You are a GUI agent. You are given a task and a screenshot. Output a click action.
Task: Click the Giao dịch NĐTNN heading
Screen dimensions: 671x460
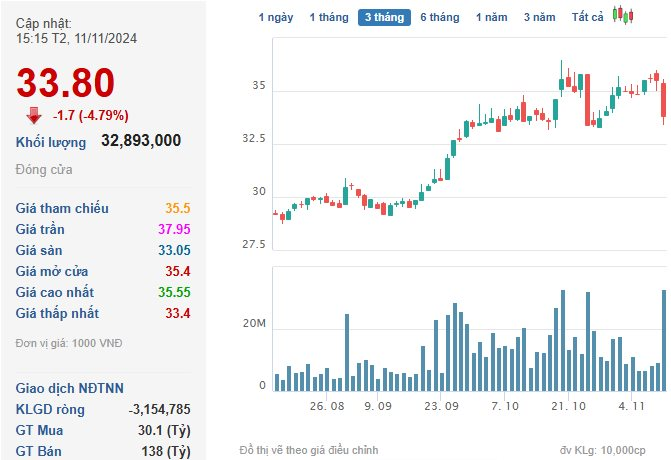tap(68, 388)
